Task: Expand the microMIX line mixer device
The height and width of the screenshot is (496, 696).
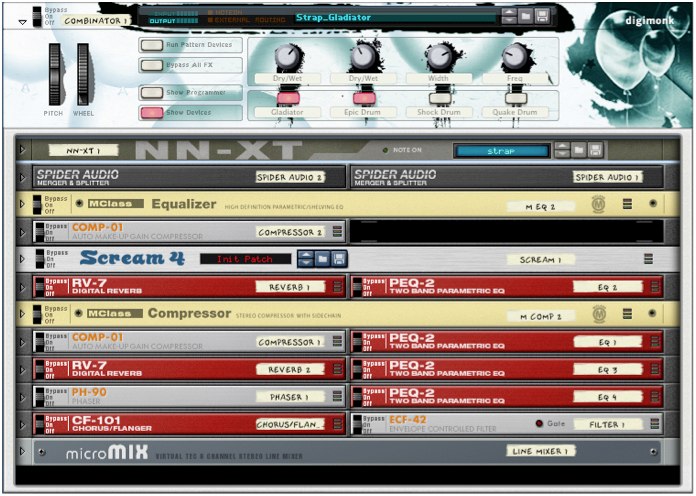Action: click(22, 452)
